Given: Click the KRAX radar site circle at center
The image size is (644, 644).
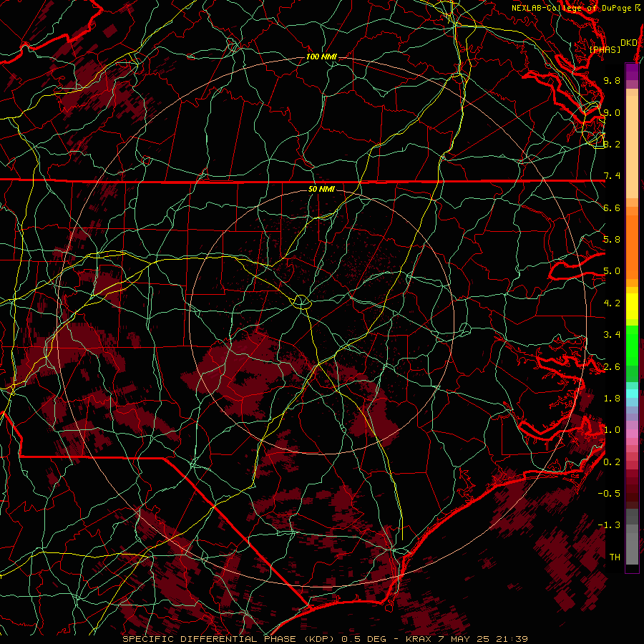Looking at the screenshot, I should pyautogui.click(x=301, y=302).
